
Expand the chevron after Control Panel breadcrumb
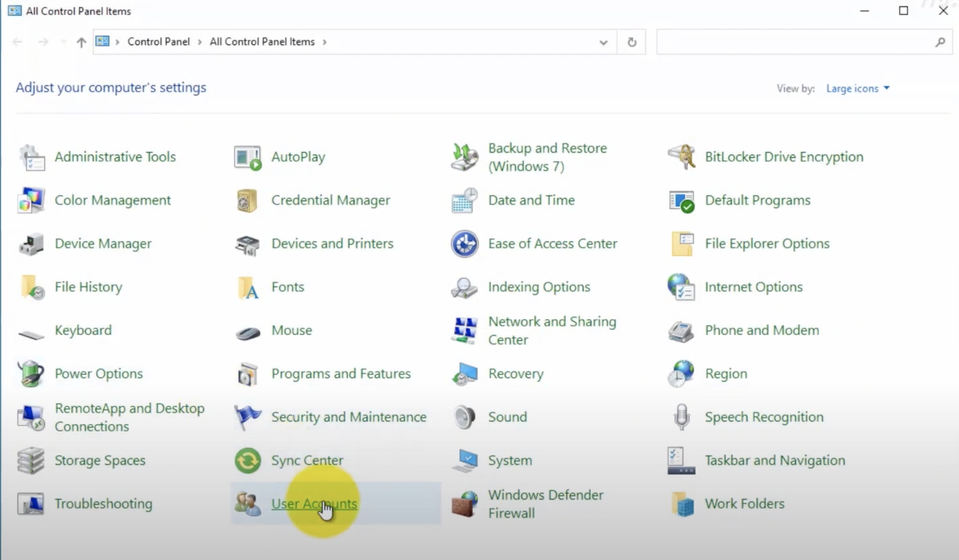point(200,42)
